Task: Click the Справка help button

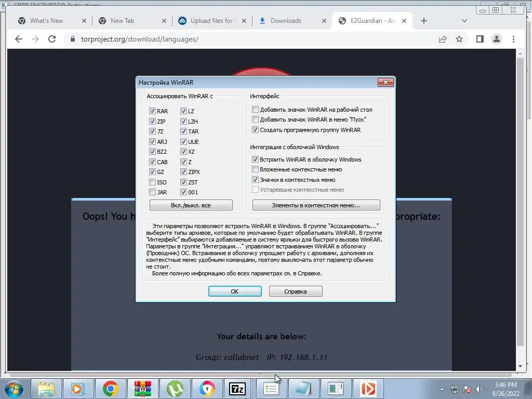Action: click(x=296, y=291)
